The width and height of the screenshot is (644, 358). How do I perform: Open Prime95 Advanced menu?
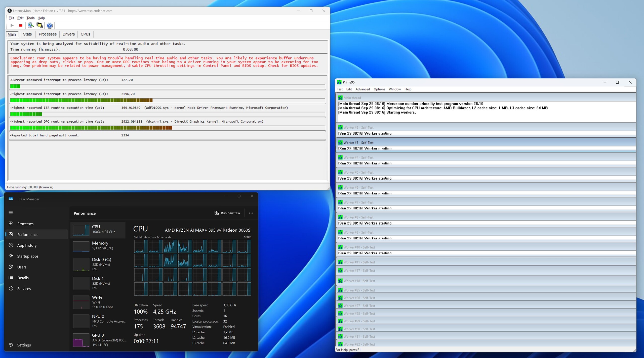pos(362,89)
